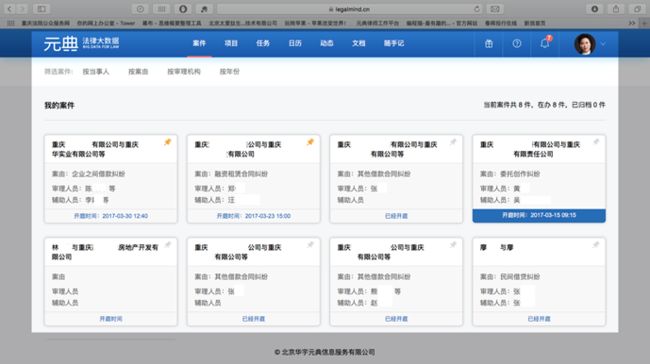Click 辅助人员: 吴 row
Viewport: 650px width, 364px height.
pos(500,200)
